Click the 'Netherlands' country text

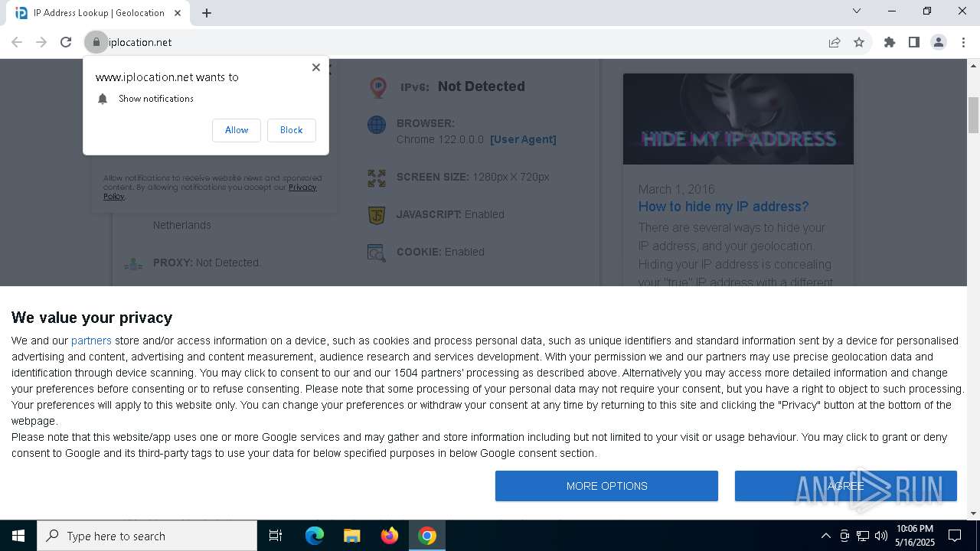tap(181, 225)
